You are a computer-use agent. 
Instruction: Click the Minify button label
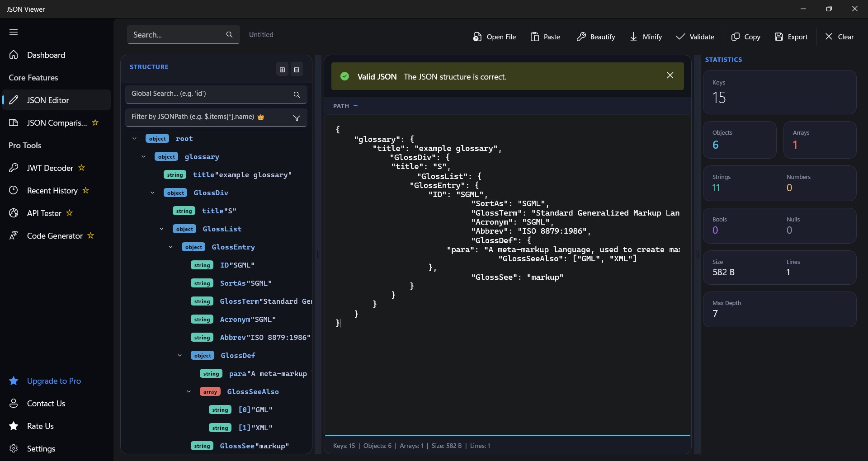click(652, 37)
